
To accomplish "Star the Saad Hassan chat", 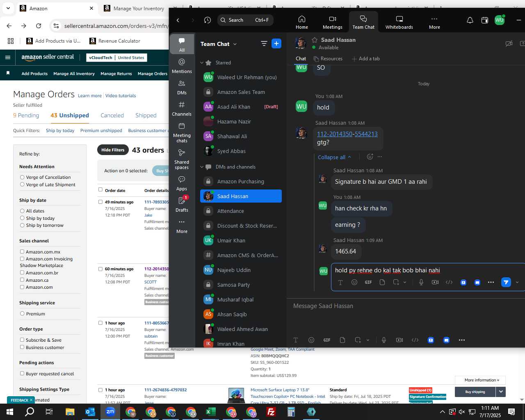I will click(x=315, y=40).
